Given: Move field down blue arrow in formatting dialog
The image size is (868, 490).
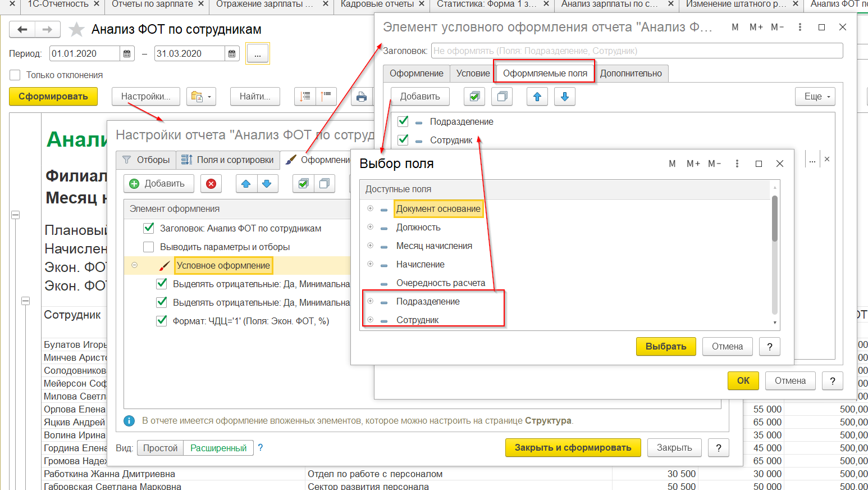Looking at the screenshot, I should [x=565, y=97].
